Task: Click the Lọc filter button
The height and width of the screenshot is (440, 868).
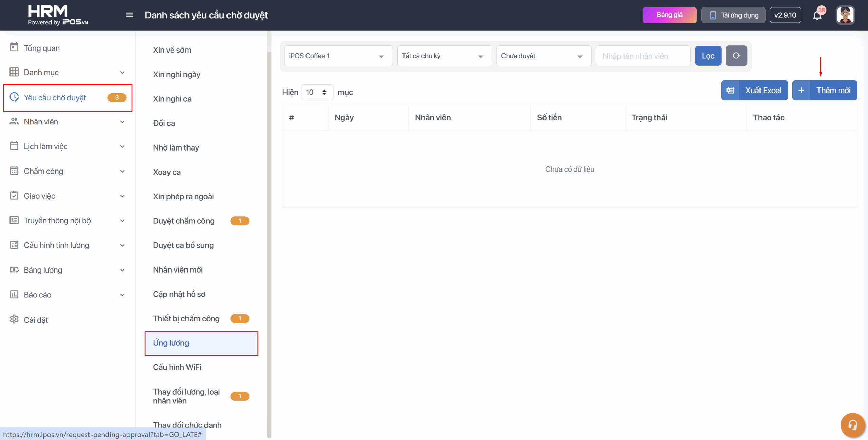Action: point(708,56)
